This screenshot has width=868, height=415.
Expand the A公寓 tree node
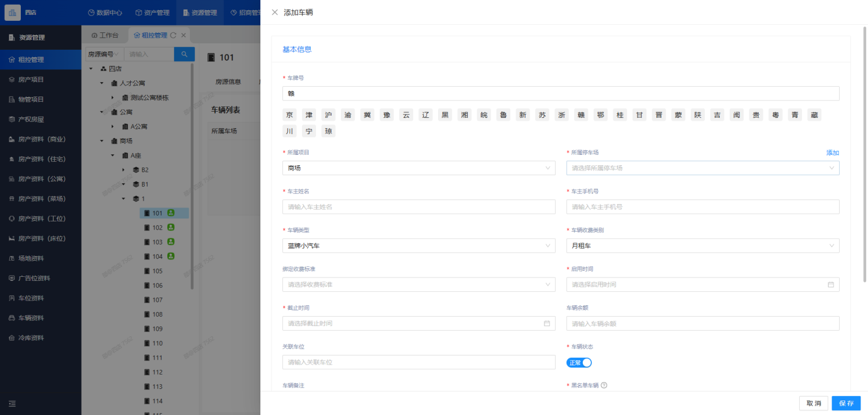pos(113,127)
